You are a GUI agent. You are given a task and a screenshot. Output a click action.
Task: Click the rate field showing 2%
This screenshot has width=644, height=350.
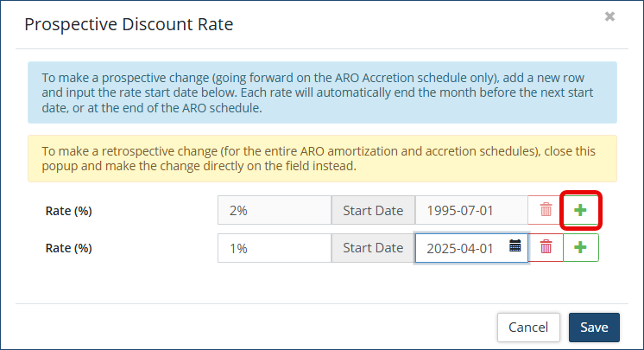275,210
